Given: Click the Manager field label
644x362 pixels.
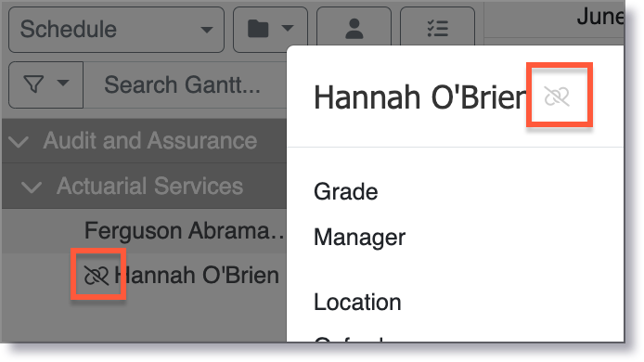Looking at the screenshot, I should click(359, 238).
